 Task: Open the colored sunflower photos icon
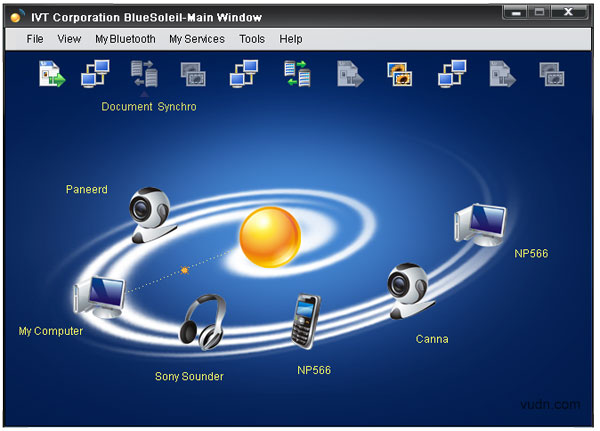point(399,74)
